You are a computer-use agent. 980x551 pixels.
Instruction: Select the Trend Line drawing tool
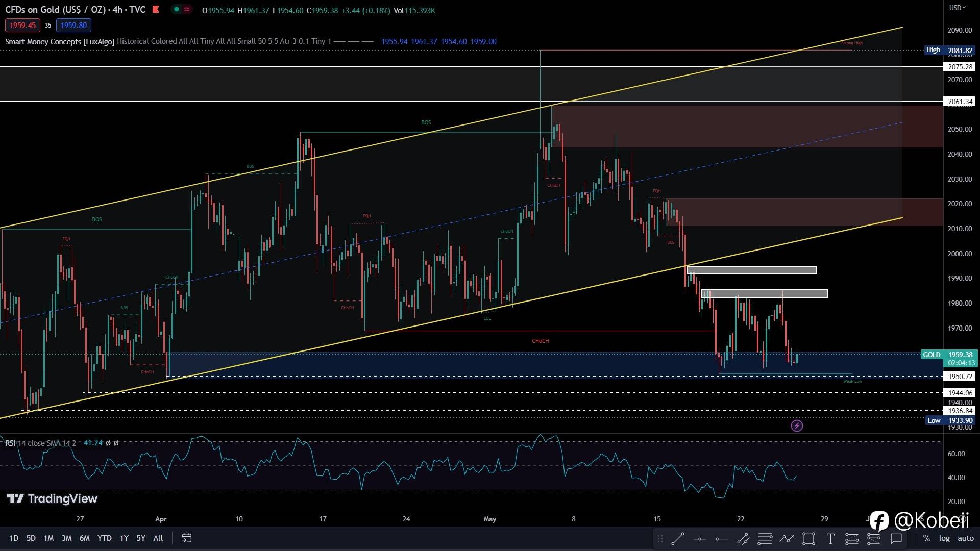pos(678,538)
